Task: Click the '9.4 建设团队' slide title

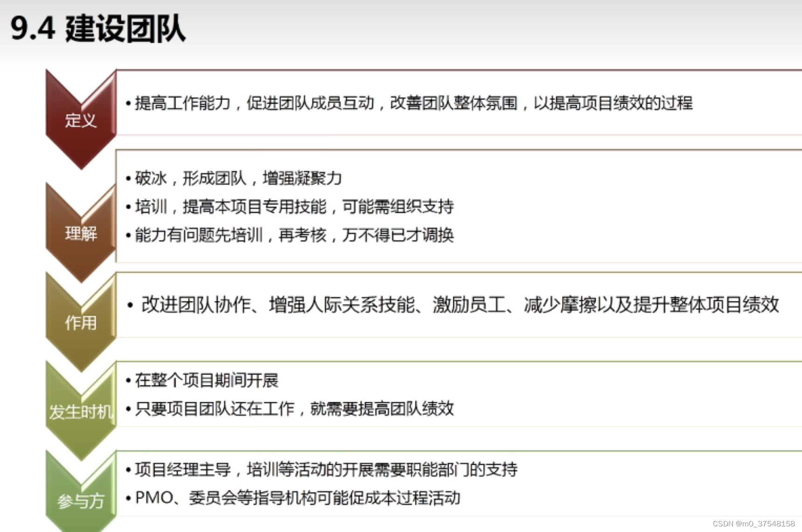Action: click(x=98, y=29)
